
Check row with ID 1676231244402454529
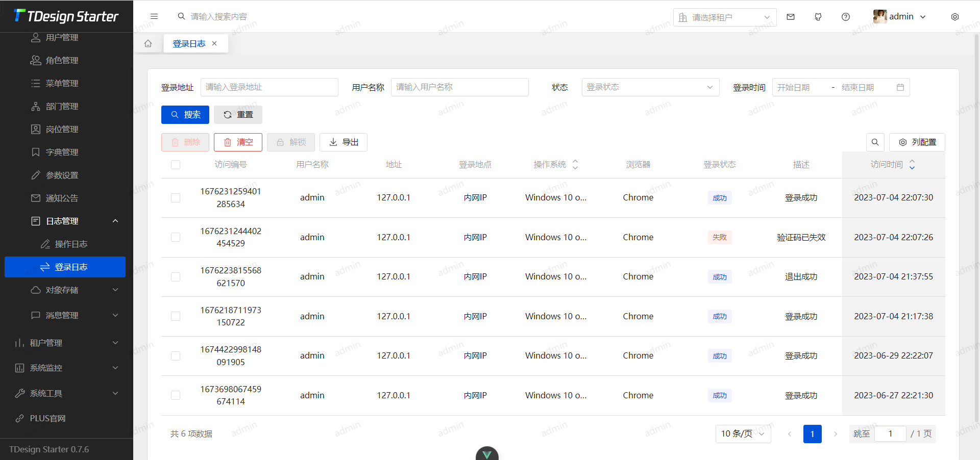tap(176, 237)
